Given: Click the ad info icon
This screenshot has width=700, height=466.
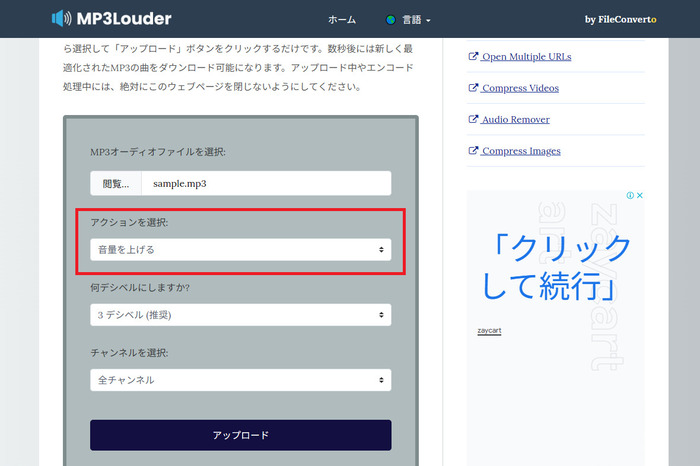Looking at the screenshot, I should [629, 196].
